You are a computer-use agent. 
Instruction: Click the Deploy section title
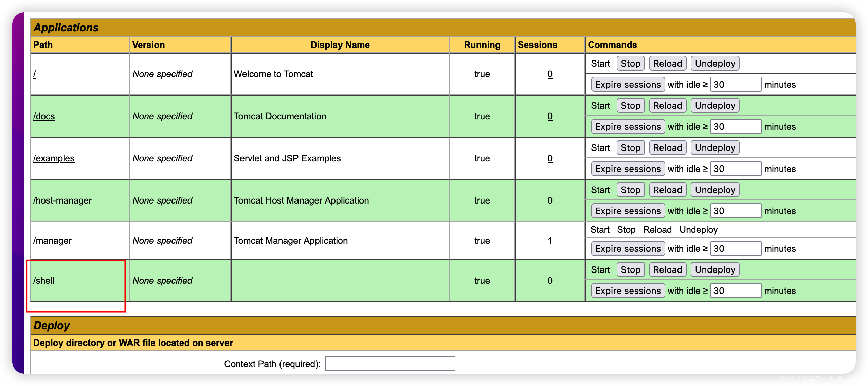coord(52,326)
